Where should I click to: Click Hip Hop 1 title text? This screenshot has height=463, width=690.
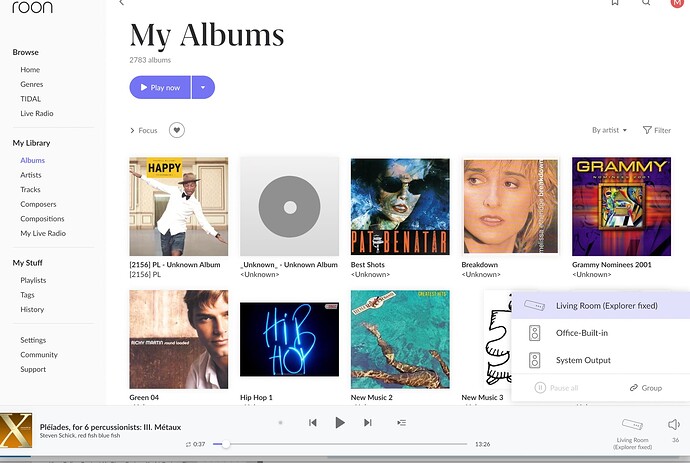(x=256, y=397)
